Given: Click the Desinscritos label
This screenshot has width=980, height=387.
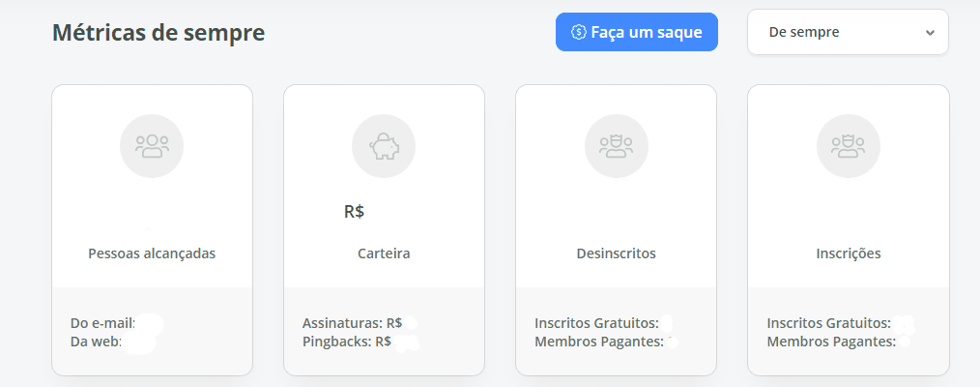Looking at the screenshot, I should (616, 253).
